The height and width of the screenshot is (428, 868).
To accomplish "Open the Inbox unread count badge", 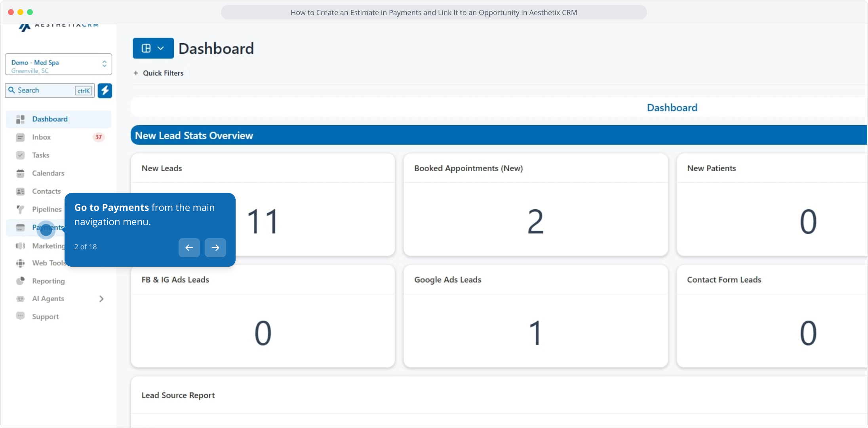I will [x=98, y=137].
